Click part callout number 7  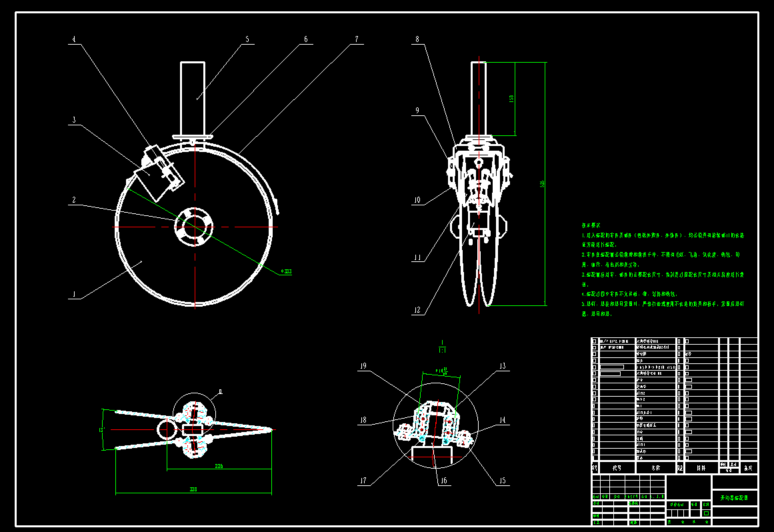pyautogui.click(x=357, y=39)
